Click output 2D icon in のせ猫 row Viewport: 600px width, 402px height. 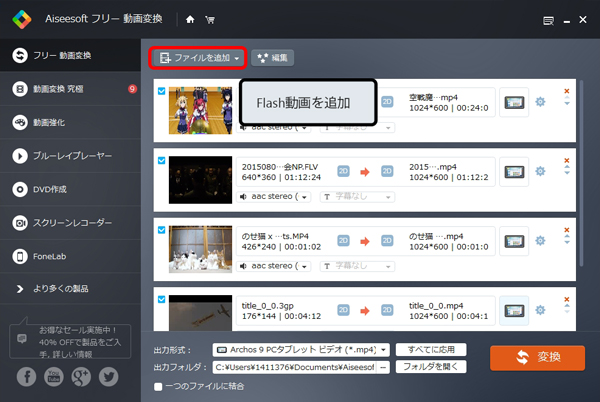[387, 241]
